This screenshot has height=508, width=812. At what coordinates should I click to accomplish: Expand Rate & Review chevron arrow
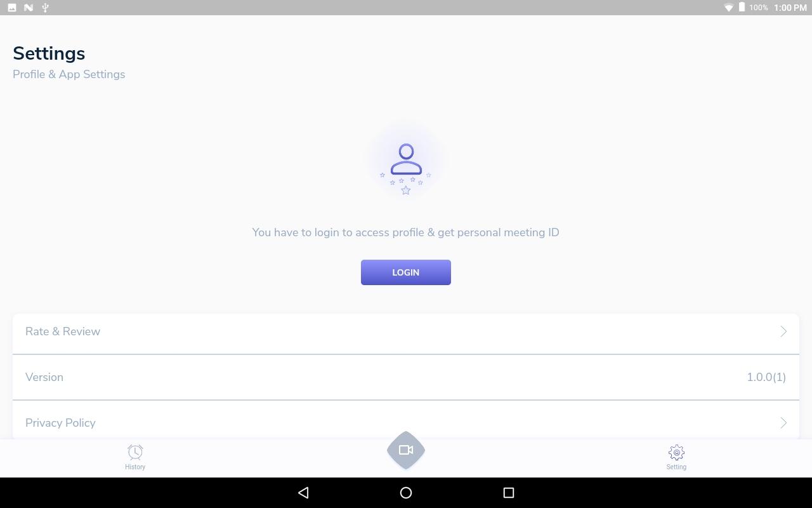[x=783, y=331]
